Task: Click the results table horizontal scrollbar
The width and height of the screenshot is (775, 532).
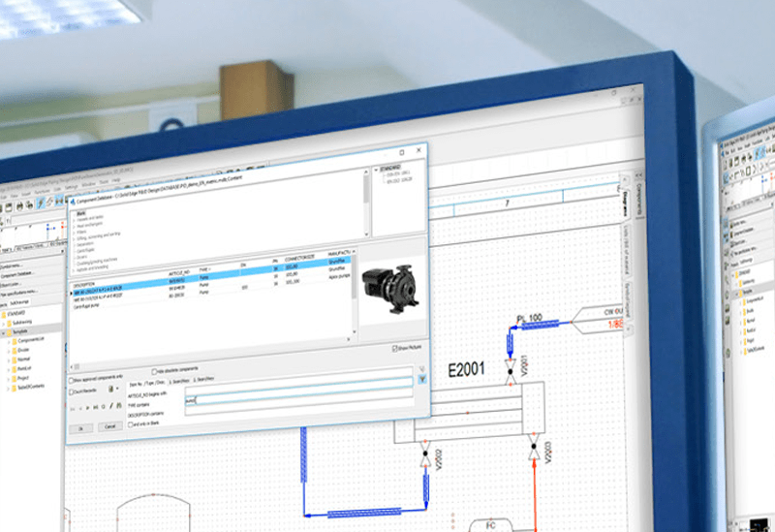Action: [x=210, y=353]
